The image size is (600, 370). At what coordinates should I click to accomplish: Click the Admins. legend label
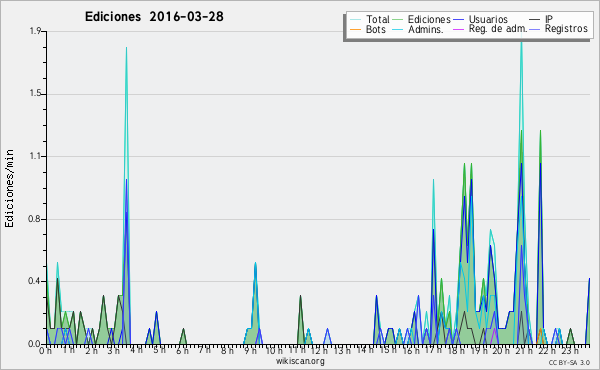point(426,29)
